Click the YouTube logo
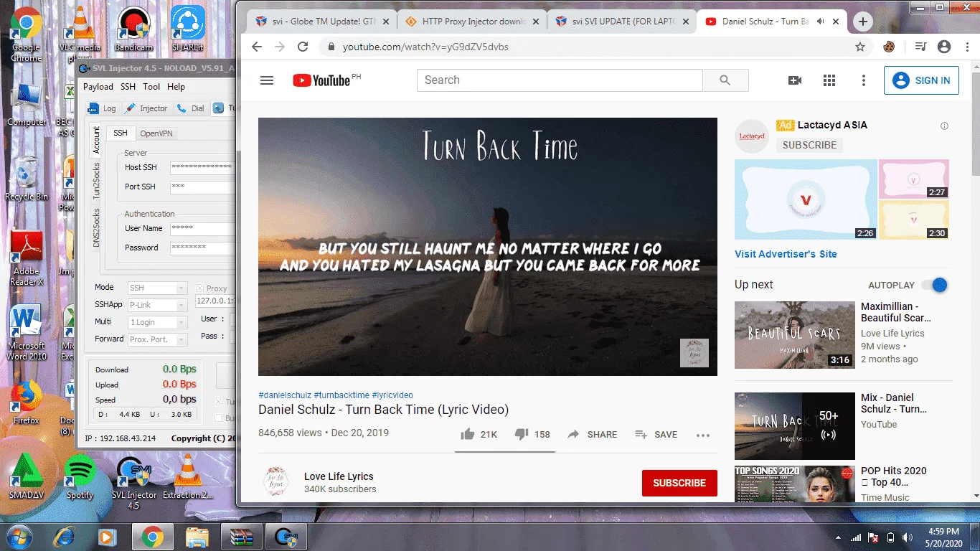The image size is (980, 551). tap(321, 80)
